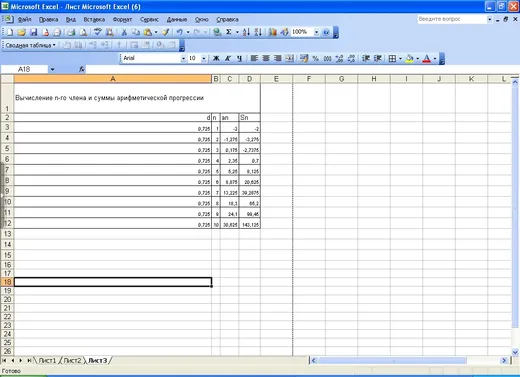Expand the Arial font name dropdown
Viewport: 520px width, 377px height.
pos(183,59)
